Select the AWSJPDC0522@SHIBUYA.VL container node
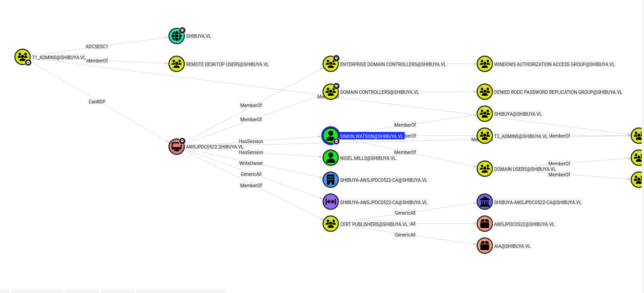The image size is (644, 293). tap(485, 224)
